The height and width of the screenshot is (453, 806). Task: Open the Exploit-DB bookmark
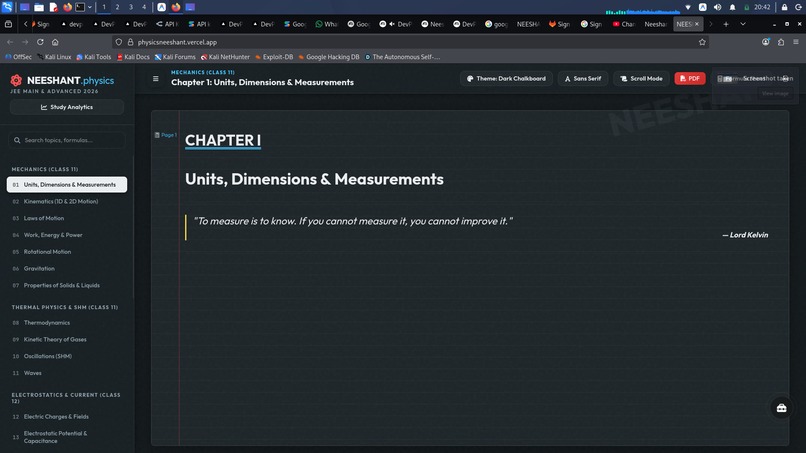click(274, 57)
